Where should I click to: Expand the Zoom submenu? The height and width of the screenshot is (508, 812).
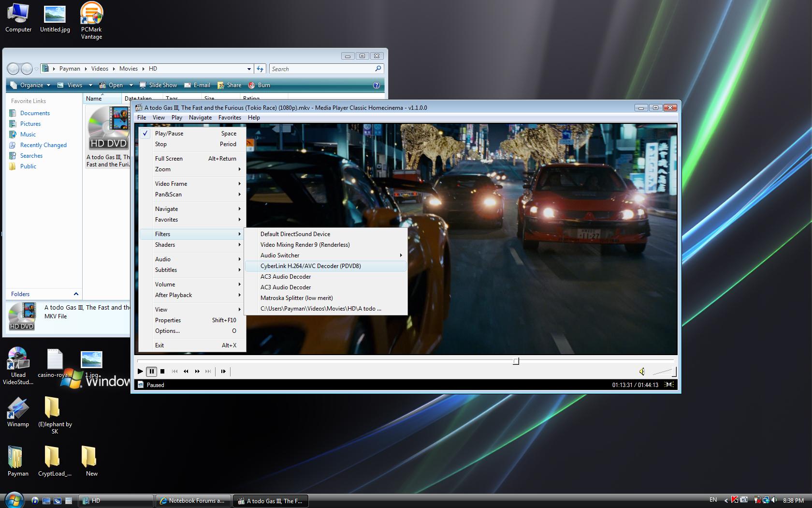192,169
